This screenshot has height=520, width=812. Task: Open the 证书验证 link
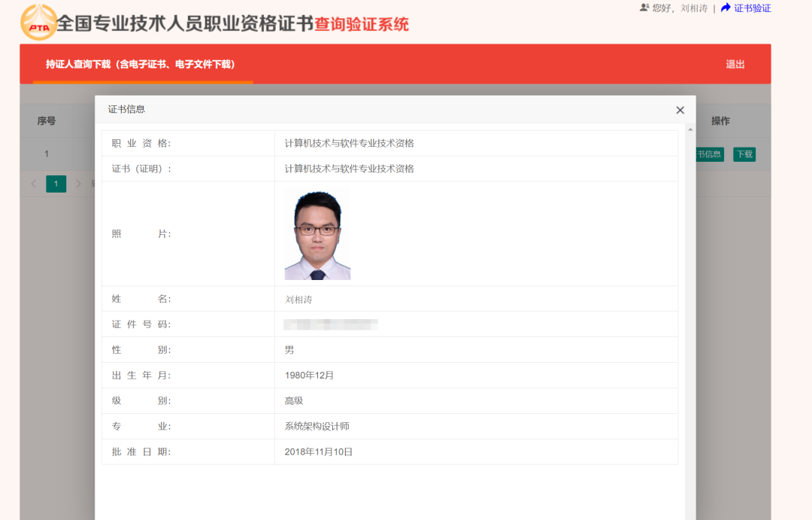point(752,8)
